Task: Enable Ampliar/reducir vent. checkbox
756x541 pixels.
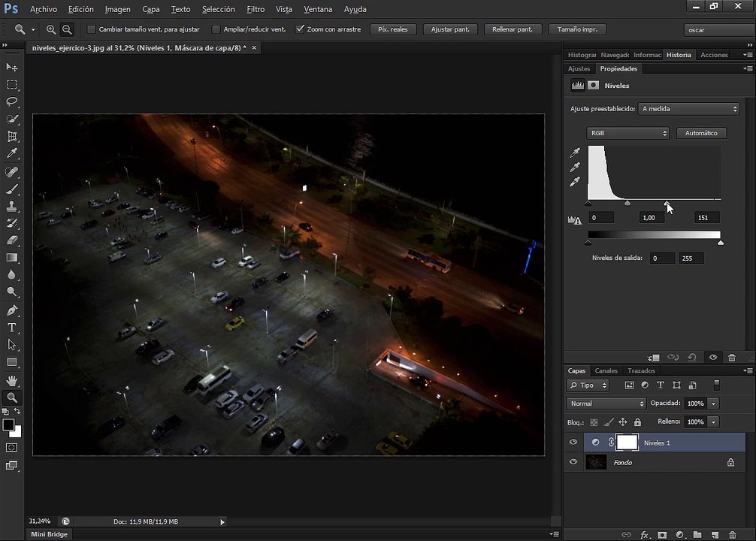Action: coord(216,29)
